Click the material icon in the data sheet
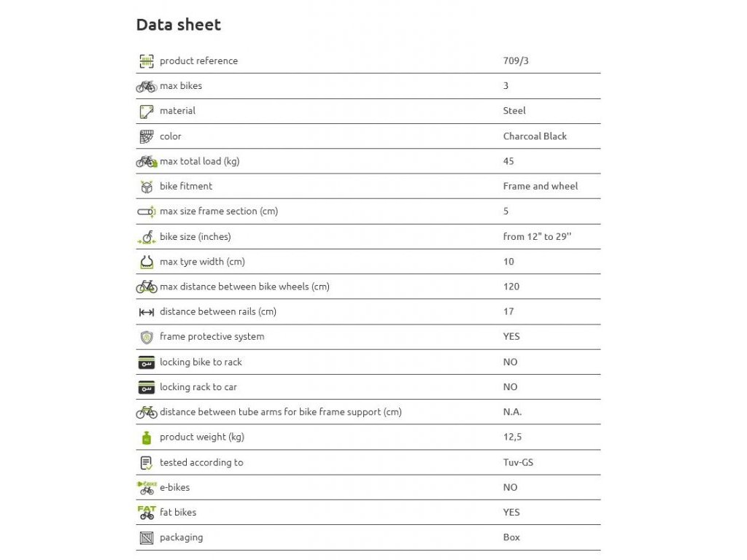 click(147, 112)
